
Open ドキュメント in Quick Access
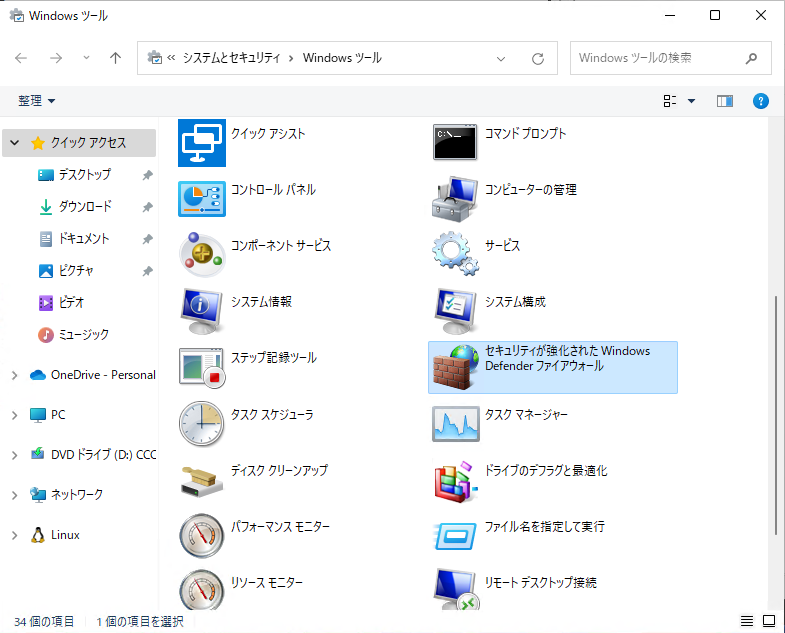tap(84, 238)
